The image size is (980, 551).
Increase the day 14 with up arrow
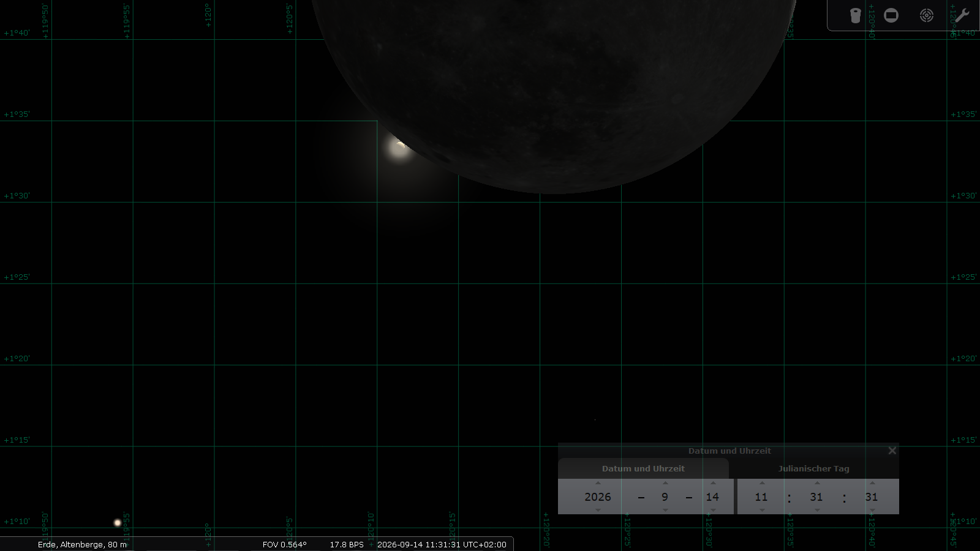[712, 484]
